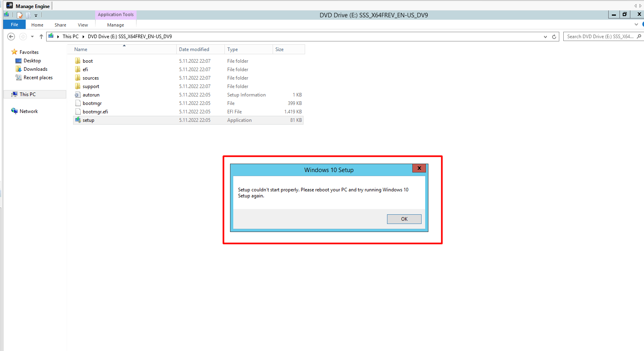The image size is (644, 351).
Task: Select the sources folder icon
Action: coord(78,78)
